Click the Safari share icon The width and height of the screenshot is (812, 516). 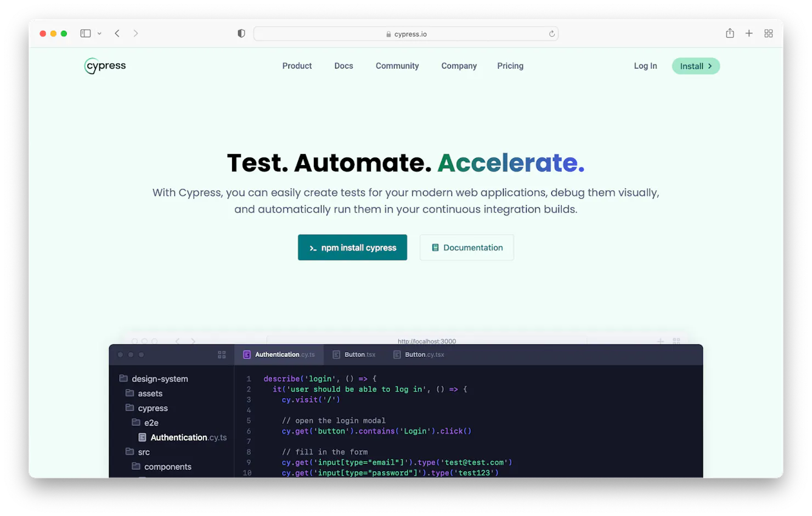[x=730, y=33]
